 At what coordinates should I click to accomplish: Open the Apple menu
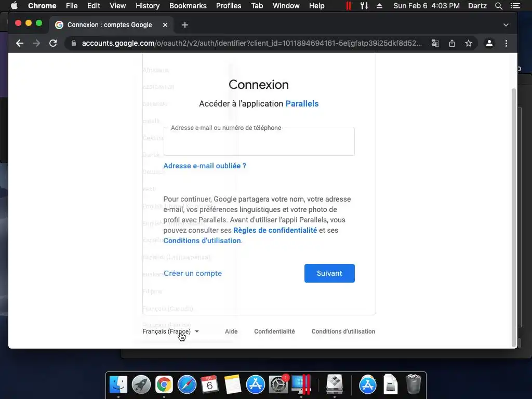14,6
